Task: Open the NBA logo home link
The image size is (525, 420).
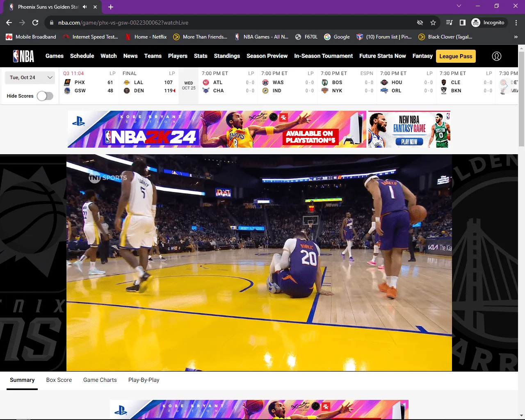Action: 23,56
